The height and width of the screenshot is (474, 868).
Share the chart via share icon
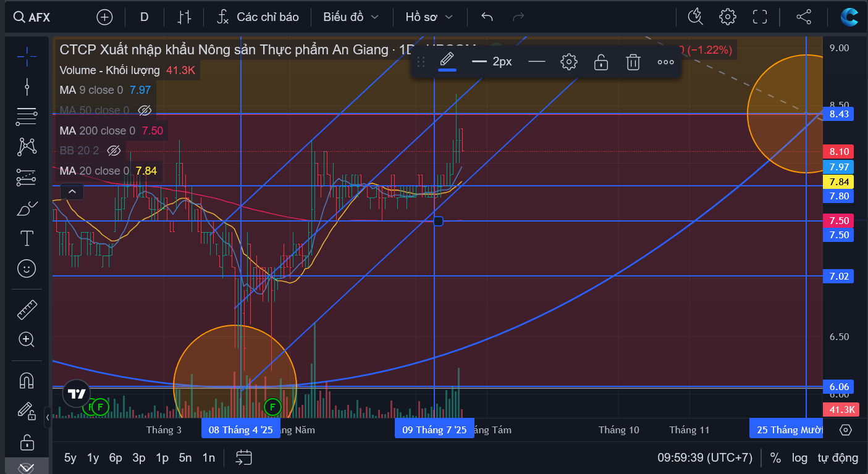click(804, 17)
